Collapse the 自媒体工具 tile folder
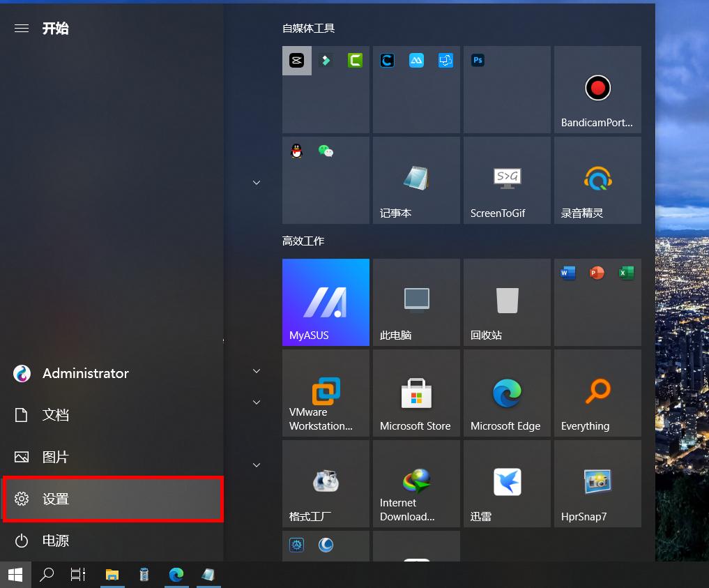This screenshot has height=588, width=709. coord(257,182)
